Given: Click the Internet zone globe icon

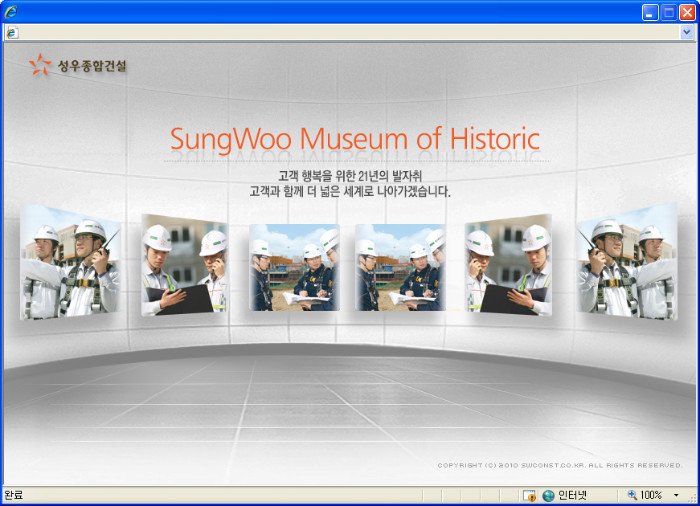Looking at the screenshot, I should [548, 495].
